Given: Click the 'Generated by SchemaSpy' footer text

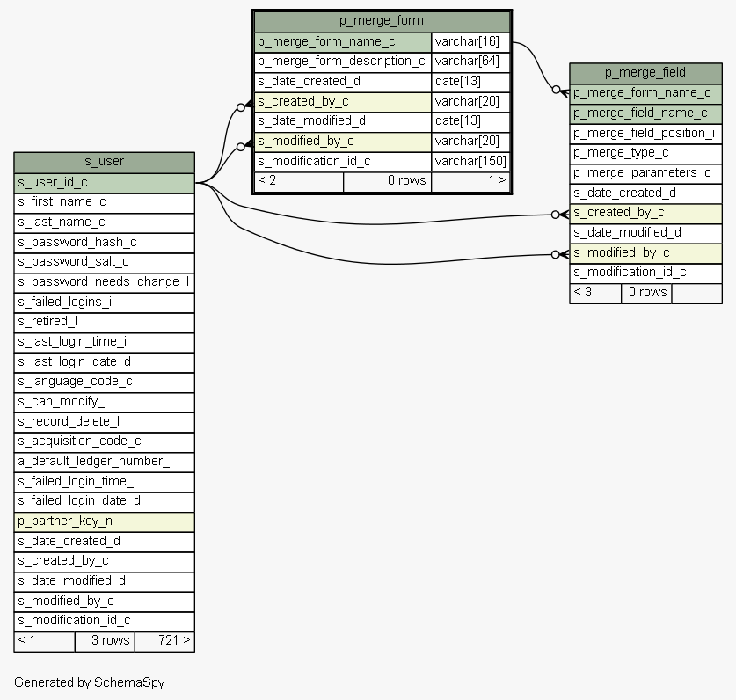Looking at the screenshot, I should tap(90, 682).
